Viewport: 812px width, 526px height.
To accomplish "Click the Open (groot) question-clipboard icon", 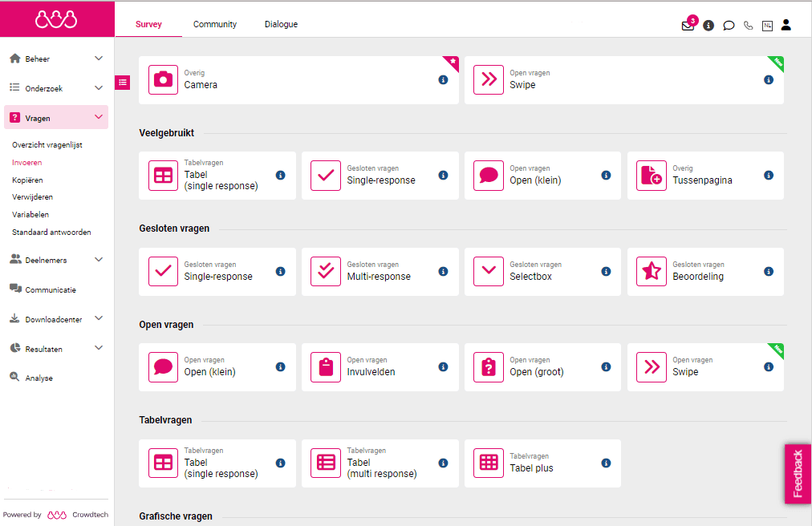I will (489, 367).
